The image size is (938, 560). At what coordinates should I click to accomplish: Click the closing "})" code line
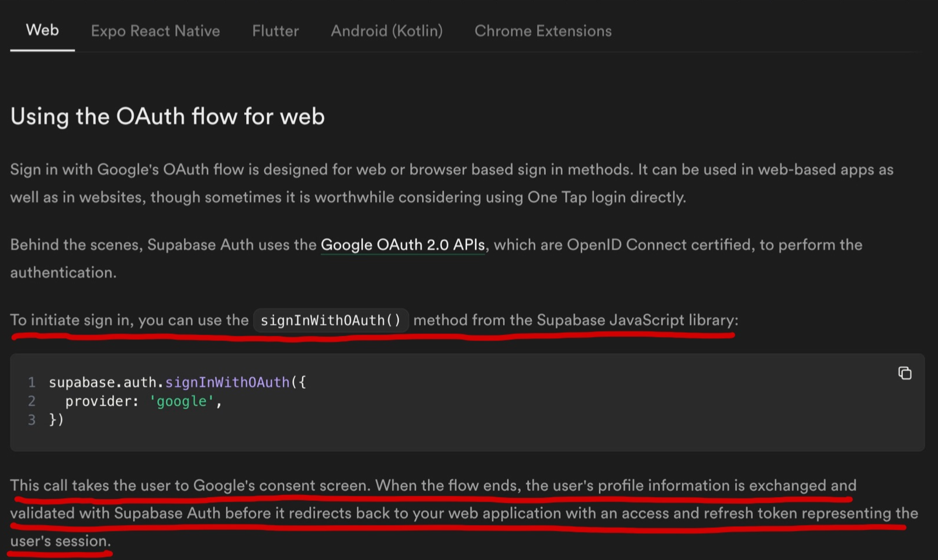(56, 420)
